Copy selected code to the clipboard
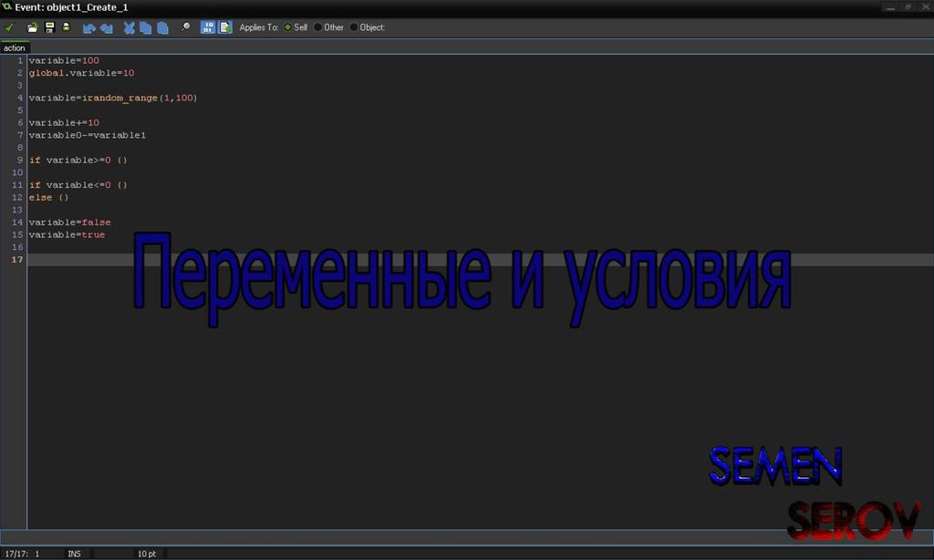 [x=146, y=27]
